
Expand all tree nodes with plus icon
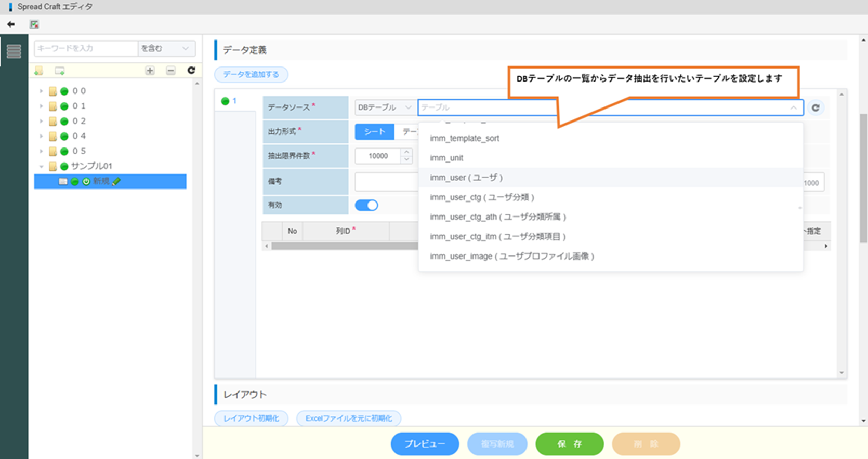click(x=150, y=71)
